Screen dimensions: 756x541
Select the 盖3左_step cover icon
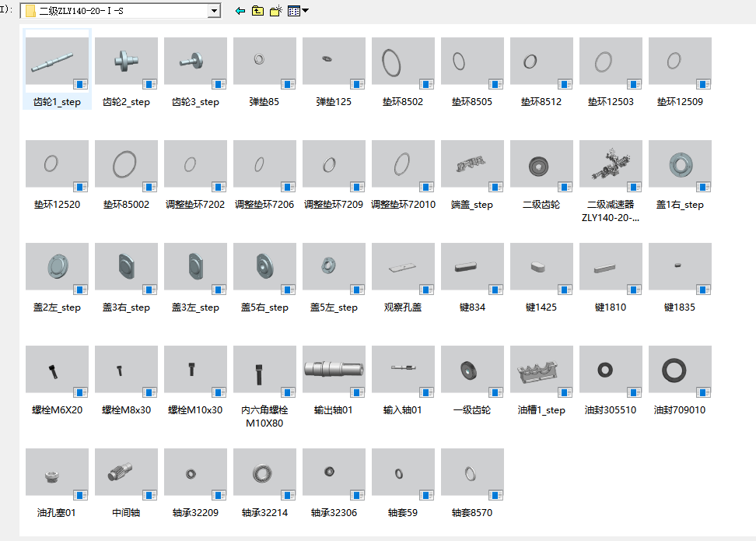pos(195,269)
